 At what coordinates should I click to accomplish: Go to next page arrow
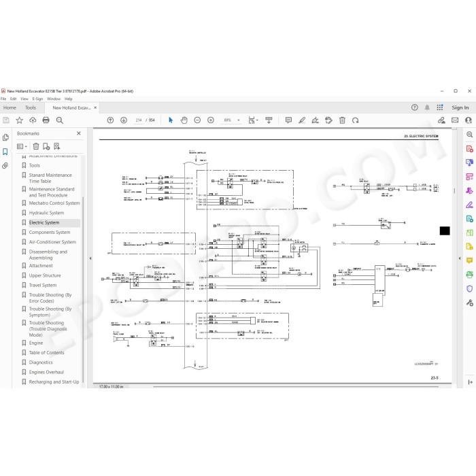click(124, 120)
